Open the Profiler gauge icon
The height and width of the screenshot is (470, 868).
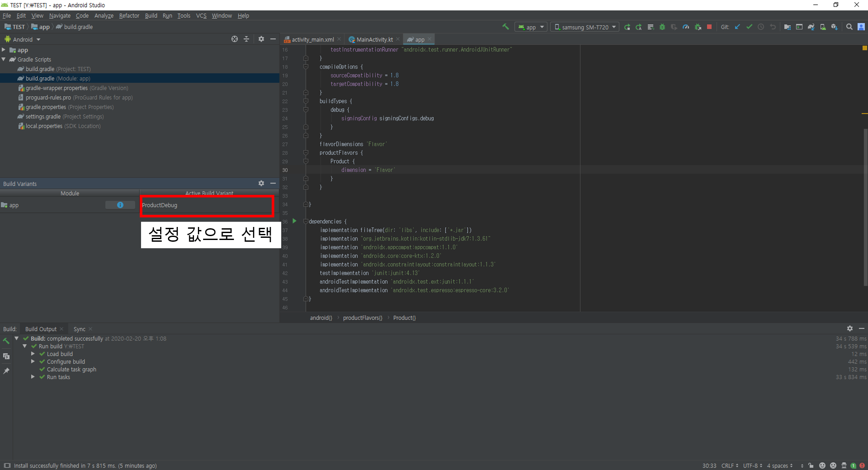(x=686, y=27)
